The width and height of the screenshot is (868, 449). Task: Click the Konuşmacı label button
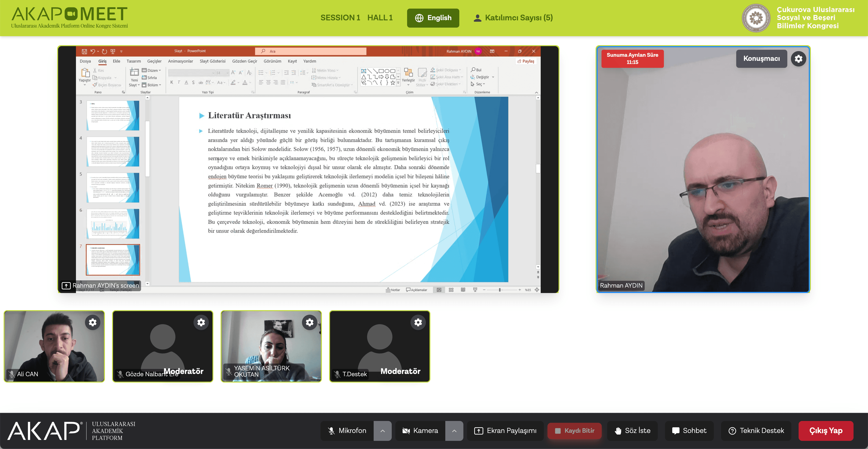click(x=762, y=59)
